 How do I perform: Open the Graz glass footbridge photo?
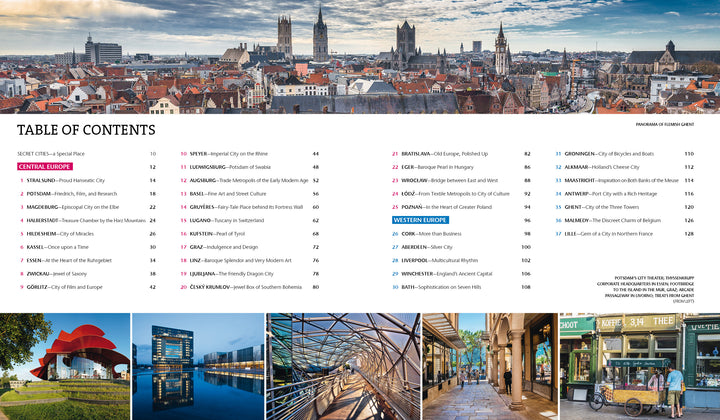click(x=343, y=366)
